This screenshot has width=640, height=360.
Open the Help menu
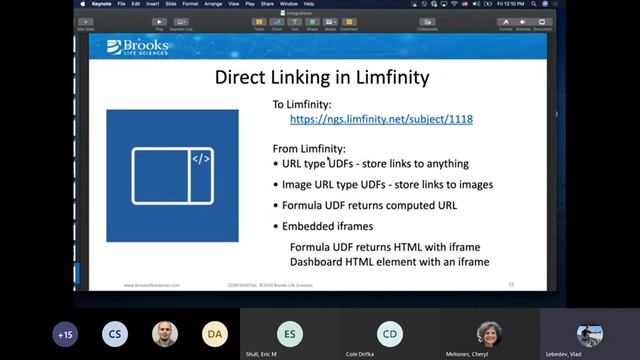pos(309,4)
